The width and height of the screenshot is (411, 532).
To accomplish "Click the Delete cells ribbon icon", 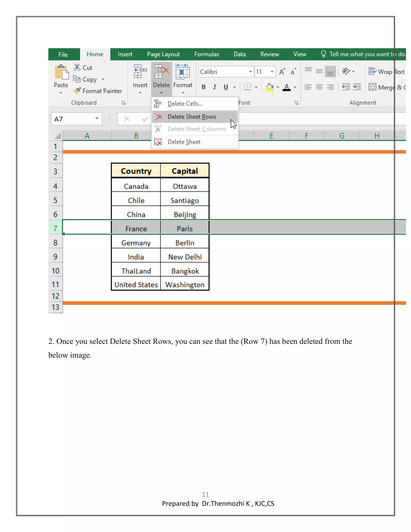I will [x=161, y=71].
